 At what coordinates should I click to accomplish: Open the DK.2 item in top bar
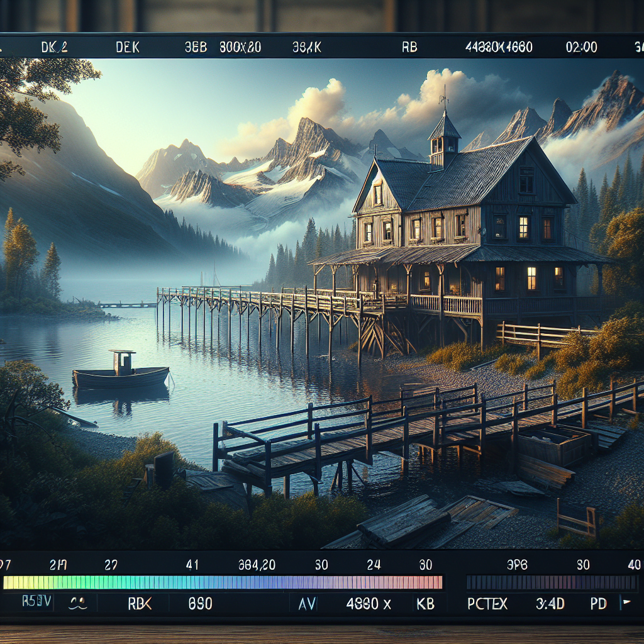54,47
